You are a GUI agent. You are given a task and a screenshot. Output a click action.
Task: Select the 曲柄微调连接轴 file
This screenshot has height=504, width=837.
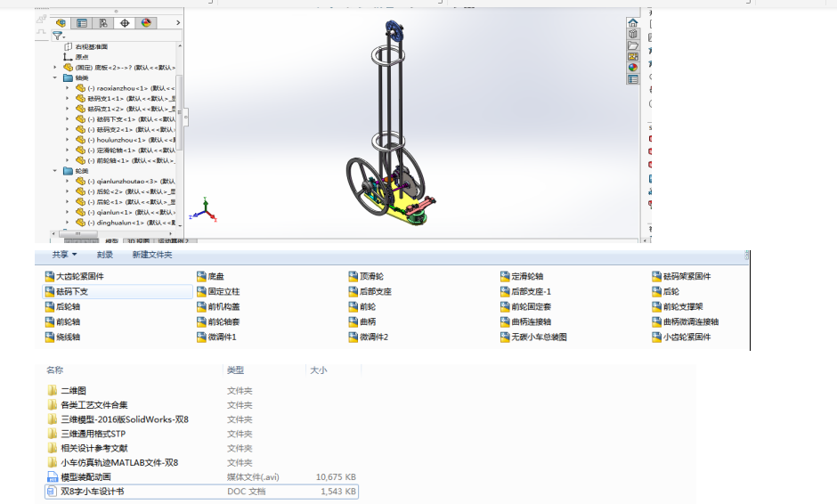[686, 322]
